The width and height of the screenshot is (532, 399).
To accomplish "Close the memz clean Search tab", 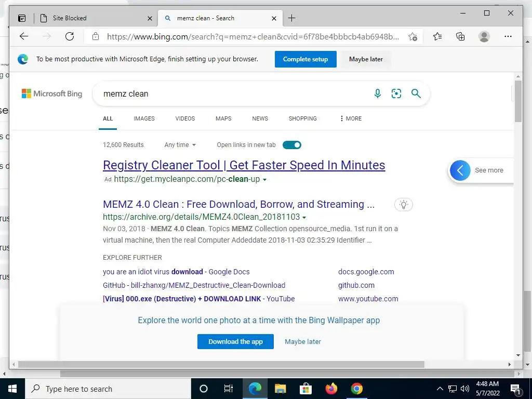I will pyautogui.click(x=274, y=18).
